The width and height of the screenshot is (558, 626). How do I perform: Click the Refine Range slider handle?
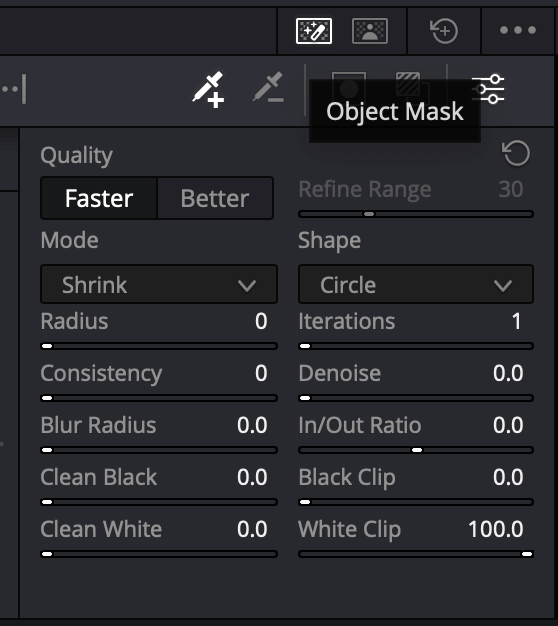point(369,214)
